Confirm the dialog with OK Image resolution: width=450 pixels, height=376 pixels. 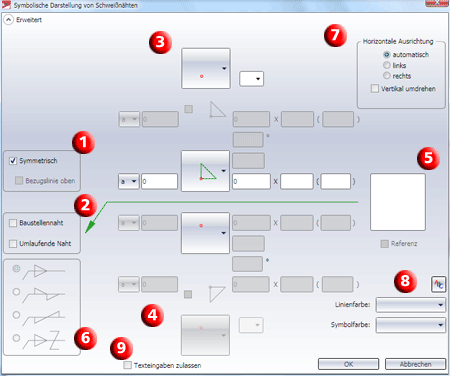(x=348, y=364)
